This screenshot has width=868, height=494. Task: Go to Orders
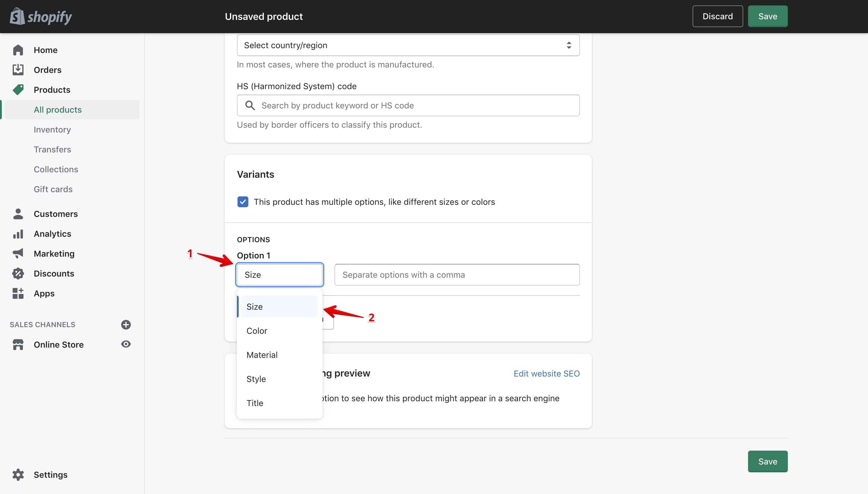(48, 70)
